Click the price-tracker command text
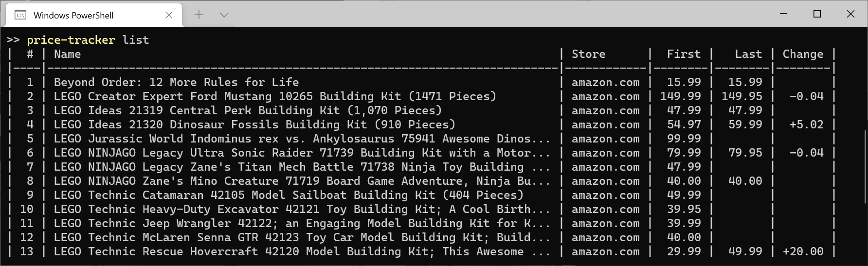 (x=71, y=40)
